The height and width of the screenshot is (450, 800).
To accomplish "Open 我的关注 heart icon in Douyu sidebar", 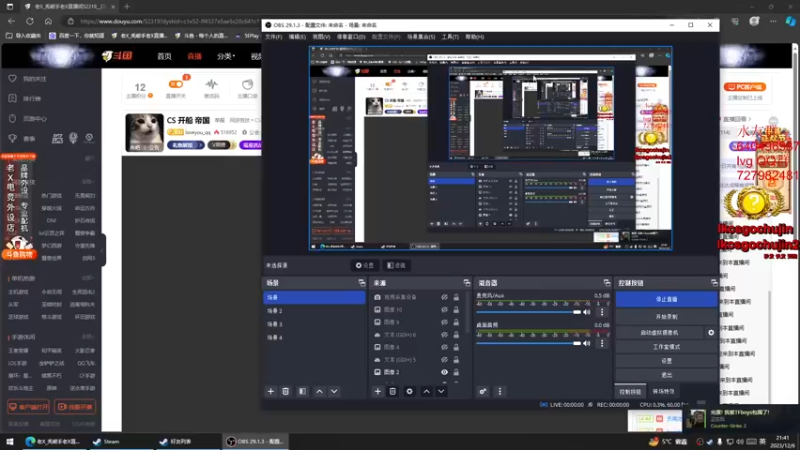I will pos(13,79).
